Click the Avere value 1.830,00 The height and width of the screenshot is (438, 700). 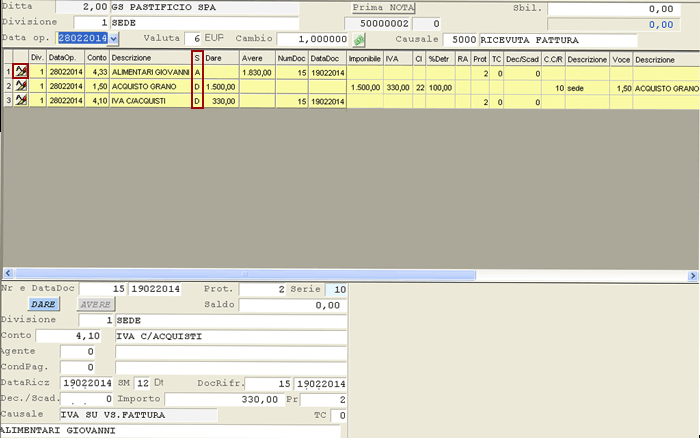click(x=257, y=72)
